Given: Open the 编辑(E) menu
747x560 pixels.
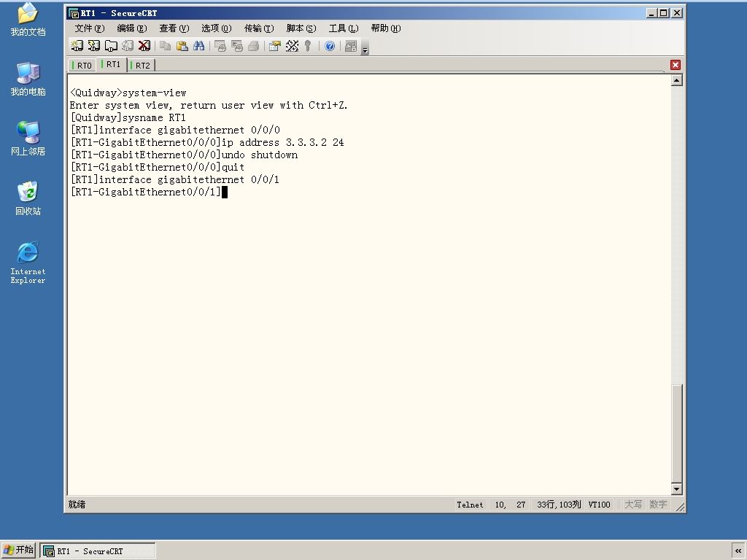Looking at the screenshot, I should [132, 28].
